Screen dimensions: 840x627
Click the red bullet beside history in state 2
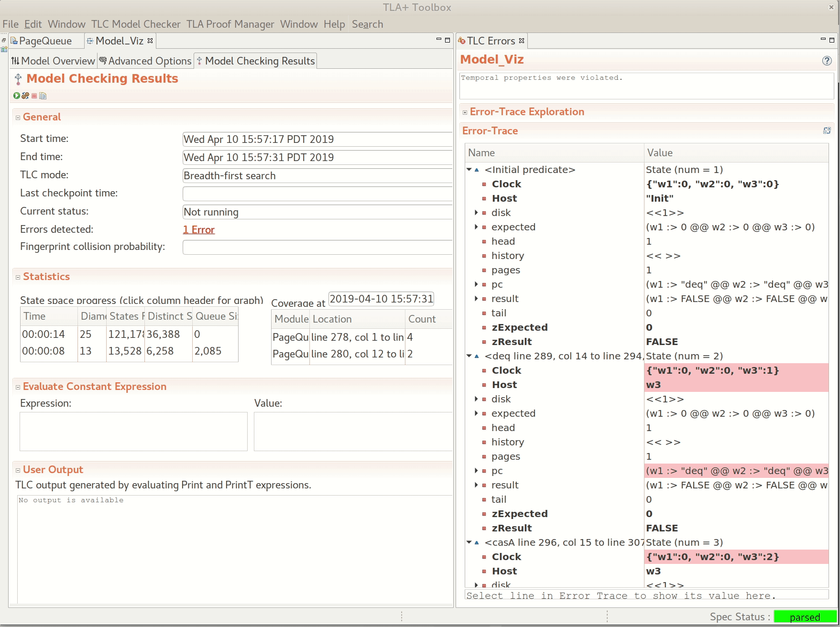pyautogui.click(x=484, y=442)
